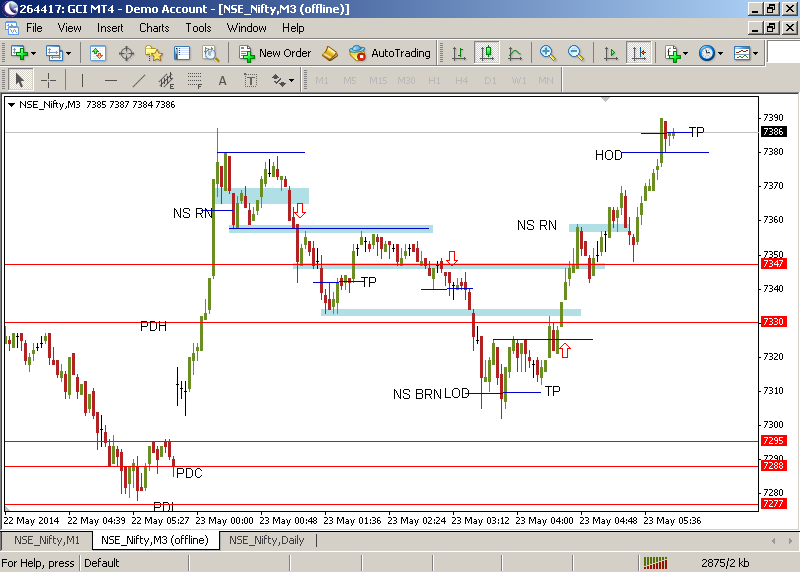Switch chart to Line Chart mode

[515, 53]
